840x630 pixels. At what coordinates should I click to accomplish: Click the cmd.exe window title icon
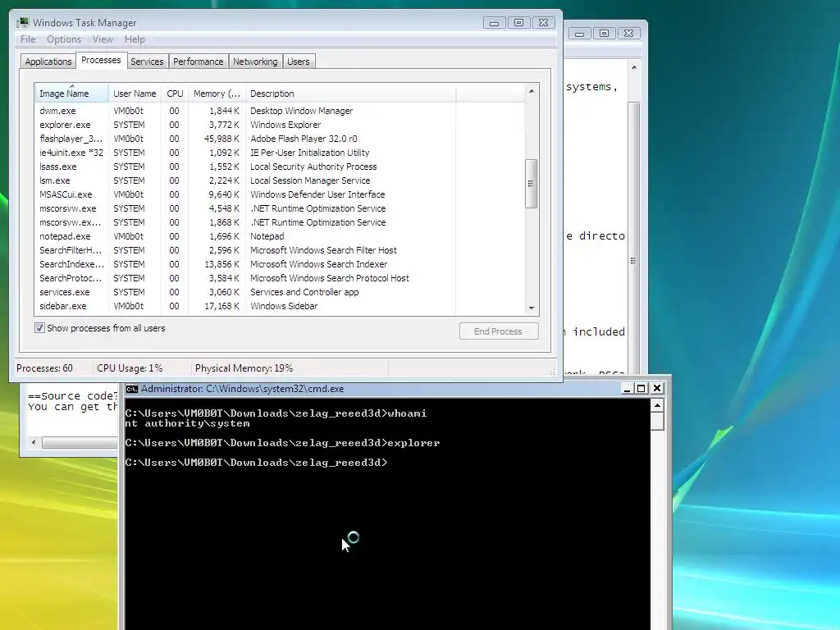[x=132, y=389]
